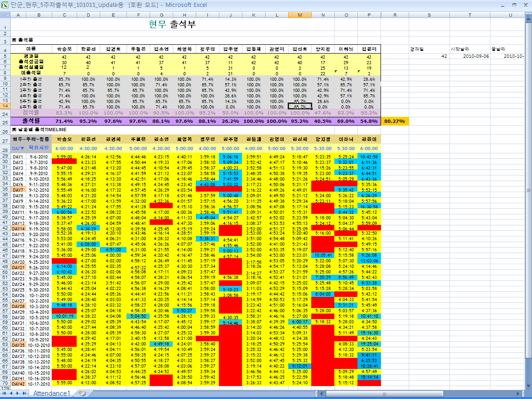Restore down the Excel window
Image resolution: width=532 pixels, height=399 pixels.
[514, 5]
